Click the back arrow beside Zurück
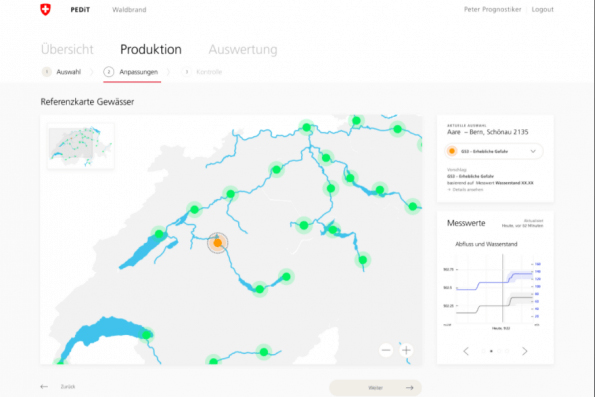 coord(44,387)
